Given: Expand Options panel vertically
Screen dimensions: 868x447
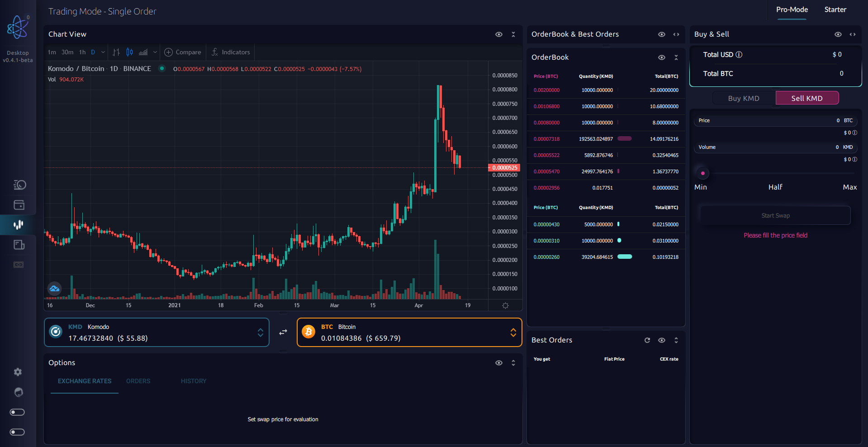Looking at the screenshot, I should click(x=513, y=363).
